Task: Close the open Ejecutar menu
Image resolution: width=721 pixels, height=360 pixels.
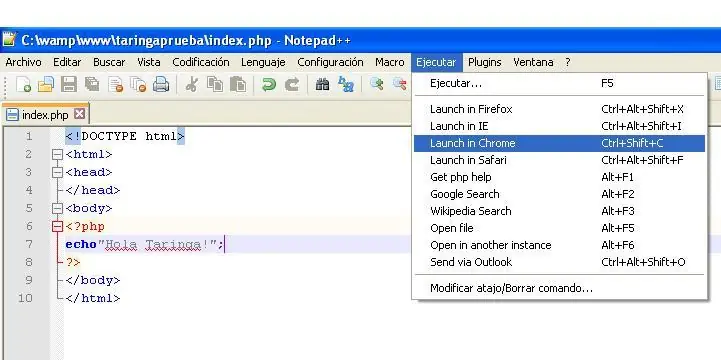Action: click(436, 63)
